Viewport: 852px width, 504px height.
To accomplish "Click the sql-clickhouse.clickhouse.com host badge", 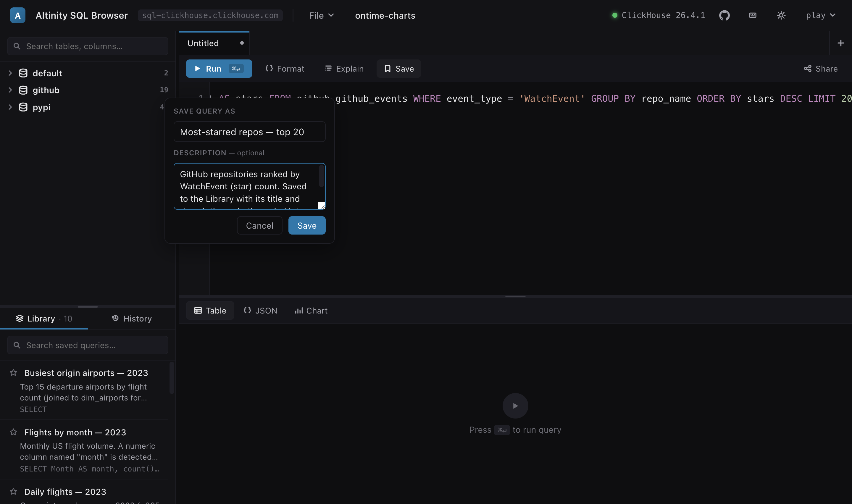I will (x=210, y=15).
